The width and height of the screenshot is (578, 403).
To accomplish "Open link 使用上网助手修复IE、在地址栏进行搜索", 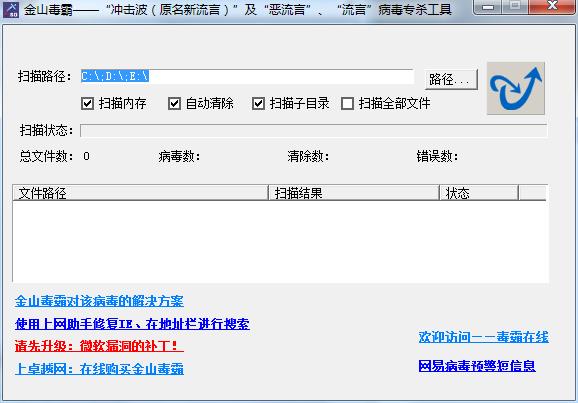I will tap(132, 324).
